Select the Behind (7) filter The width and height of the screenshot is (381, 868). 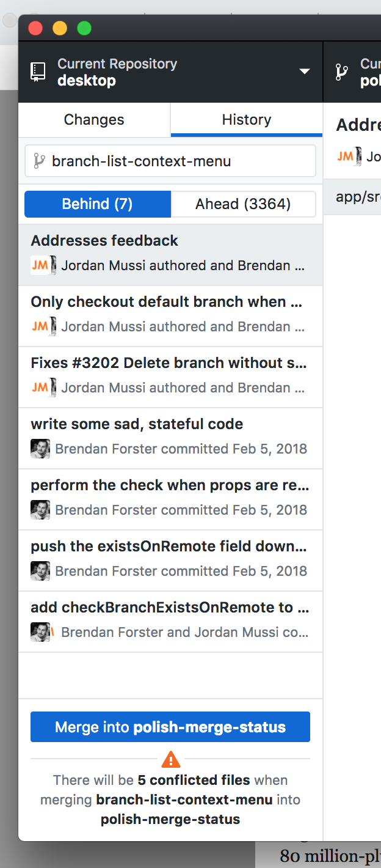click(97, 204)
